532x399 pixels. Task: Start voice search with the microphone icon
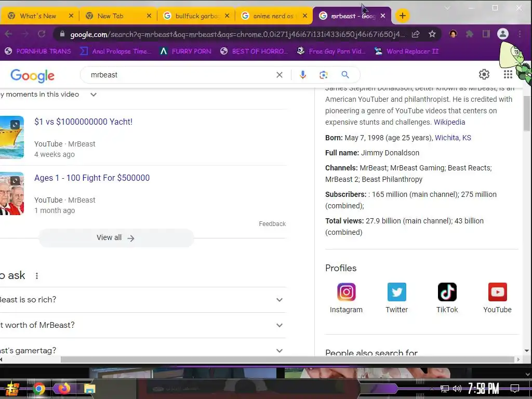coord(303,75)
